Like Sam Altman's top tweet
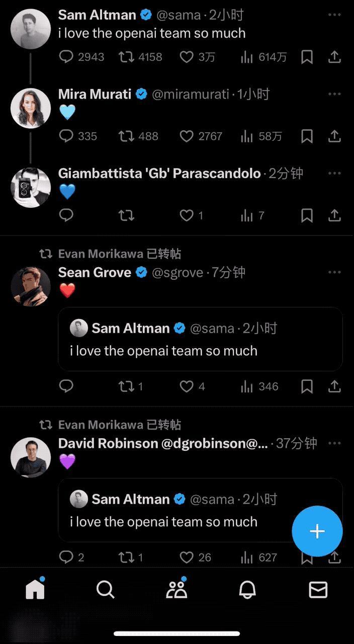 point(187,57)
